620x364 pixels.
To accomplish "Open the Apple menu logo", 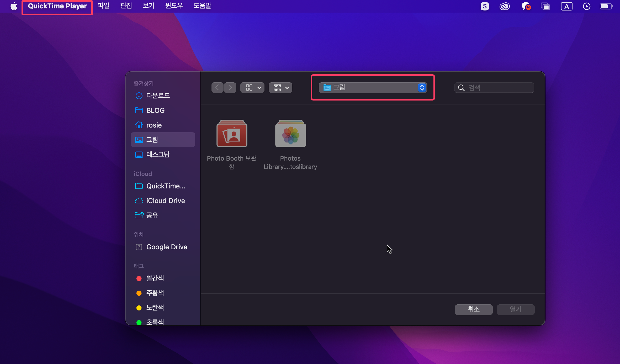I will click(x=14, y=6).
